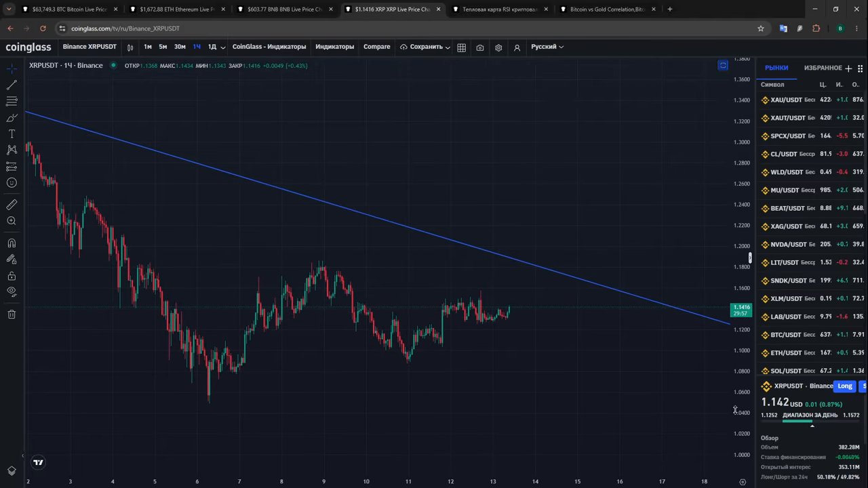Open the candlestick chart type selector
Viewport: 868px width, 488px height.
click(130, 47)
